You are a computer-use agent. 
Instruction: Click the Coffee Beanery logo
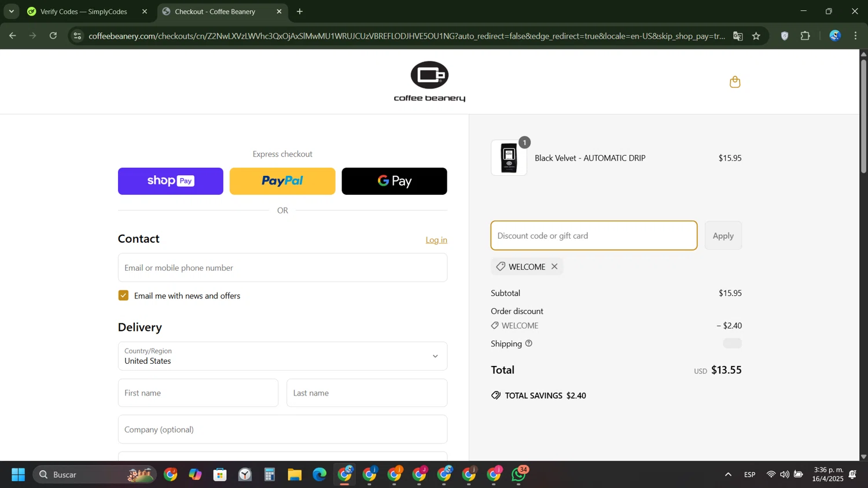coord(429,82)
